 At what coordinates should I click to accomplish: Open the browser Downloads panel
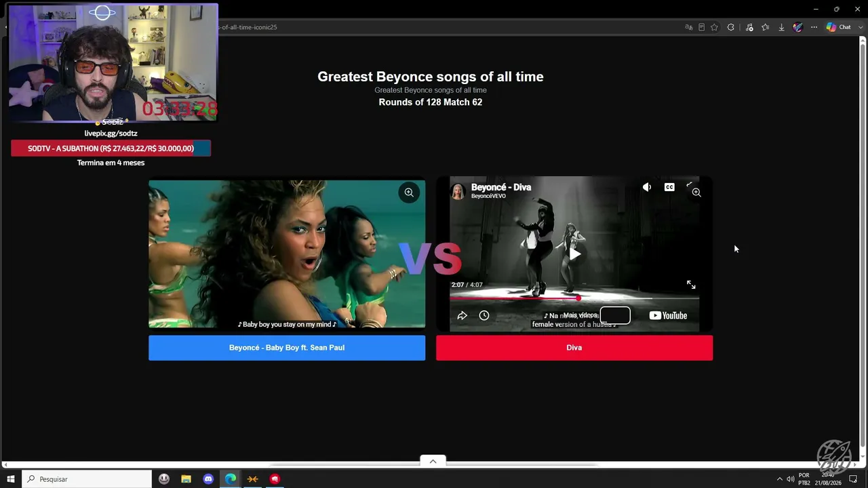click(781, 27)
